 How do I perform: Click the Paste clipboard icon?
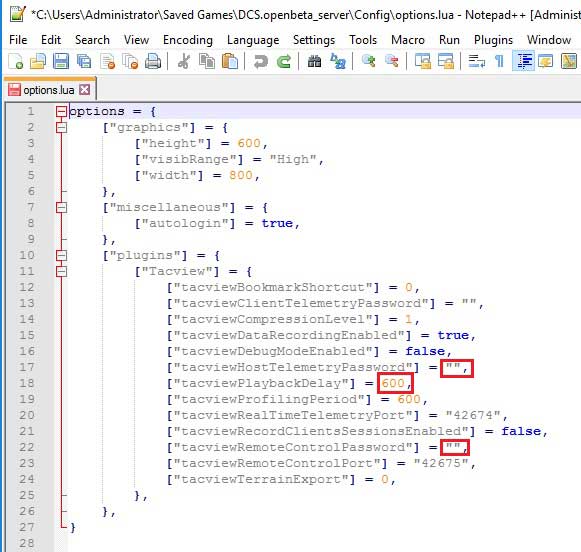pyautogui.click(x=230, y=61)
